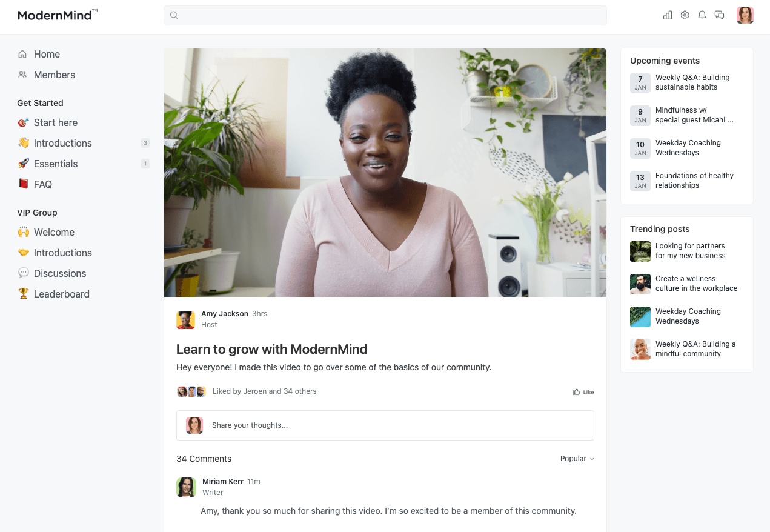Click the target emoji beside Start here

[23, 122]
